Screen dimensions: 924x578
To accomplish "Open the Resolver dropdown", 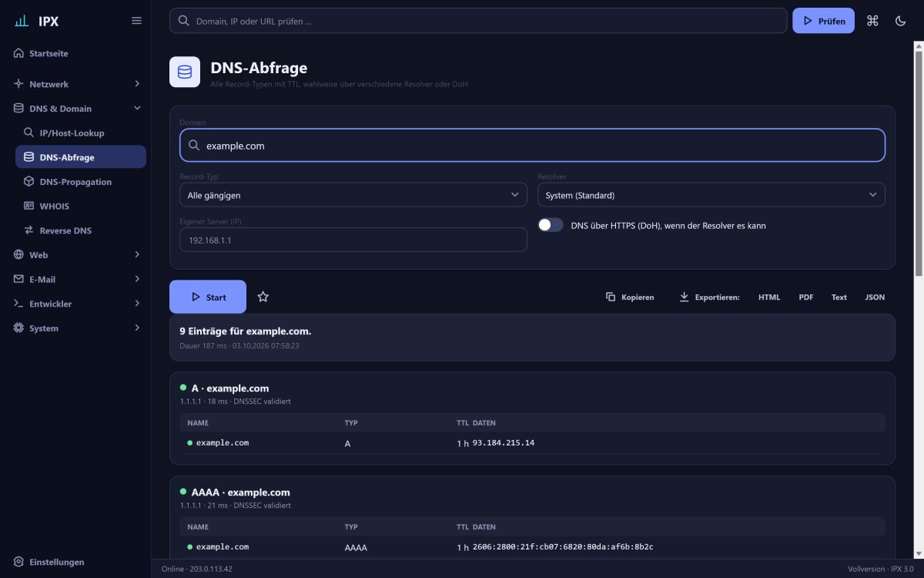I will [x=711, y=195].
